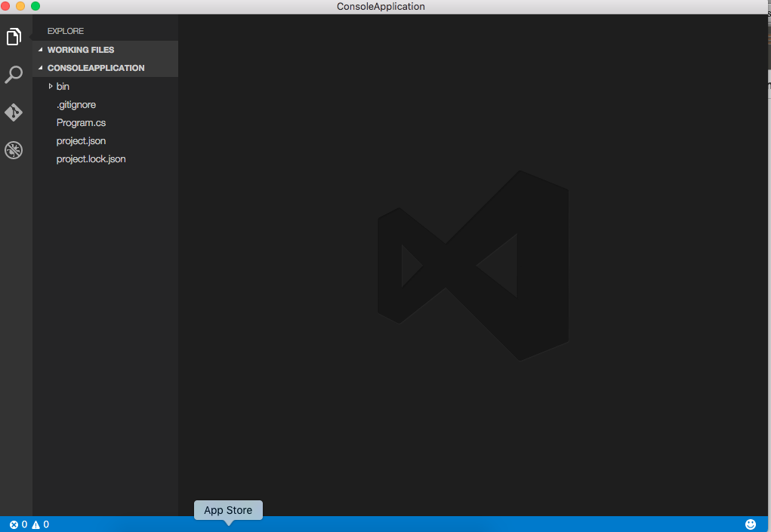Image resolution: width=771 pixels, height=532 pixels.
Task: Collapse the ConsoleApplication folder section
Action: coord(105,68)
